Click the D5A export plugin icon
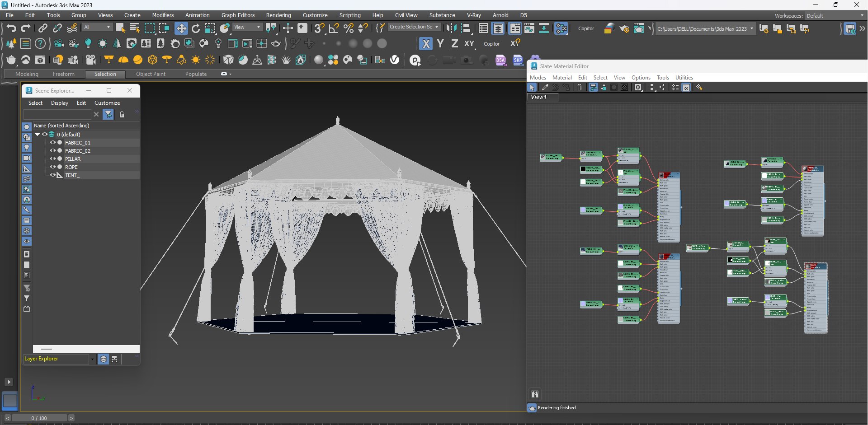This screenshot has width=868, height=425. pyautogui.click(x=500, y=60)
